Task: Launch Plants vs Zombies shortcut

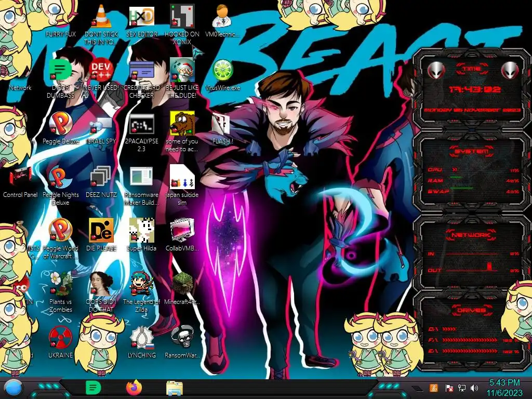Action: point(60,284)
